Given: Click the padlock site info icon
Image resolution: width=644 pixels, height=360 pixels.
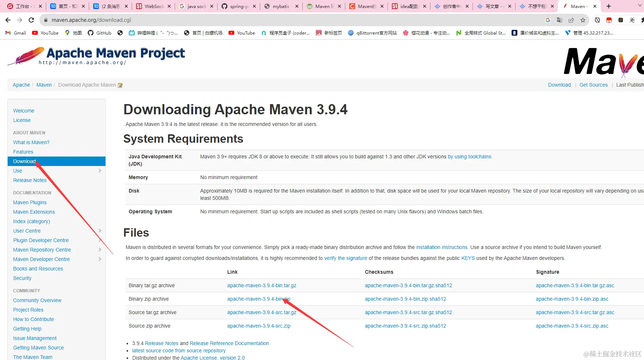Looking at the screenshot, I should [x=45, y=20].
